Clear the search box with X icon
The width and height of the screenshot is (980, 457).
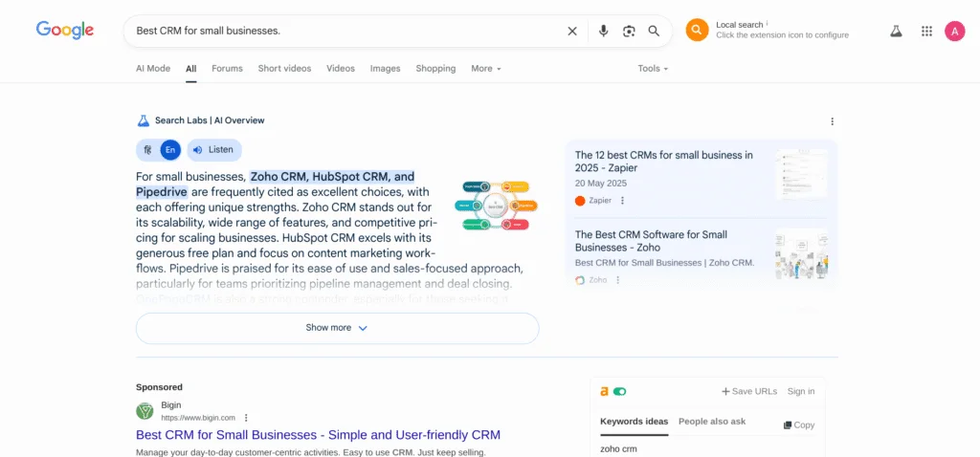point(572,31)
